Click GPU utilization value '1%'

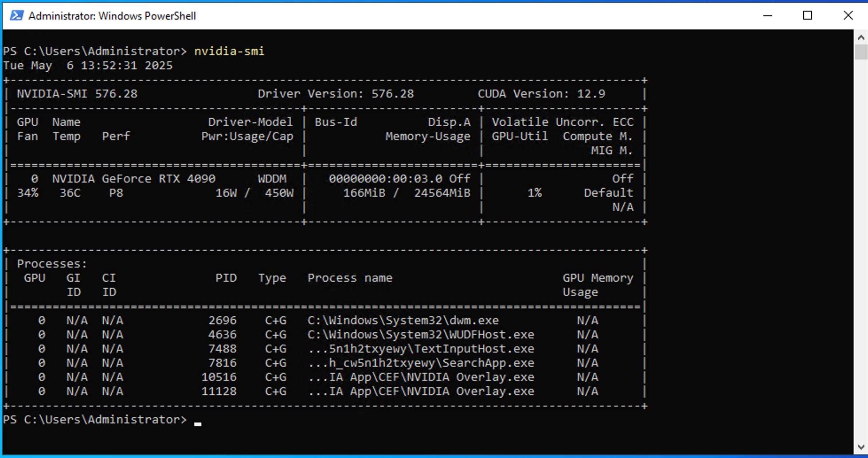click(535, 193)
